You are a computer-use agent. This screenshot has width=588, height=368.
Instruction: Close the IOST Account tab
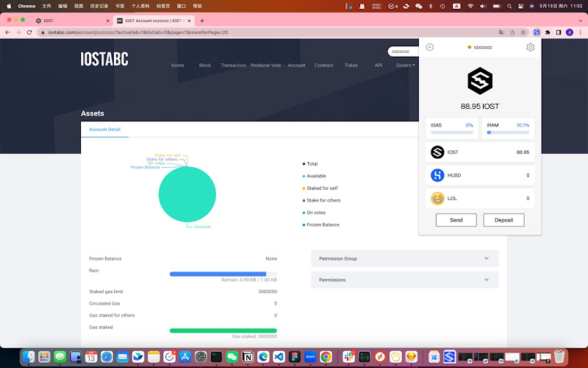click(189, 21)
